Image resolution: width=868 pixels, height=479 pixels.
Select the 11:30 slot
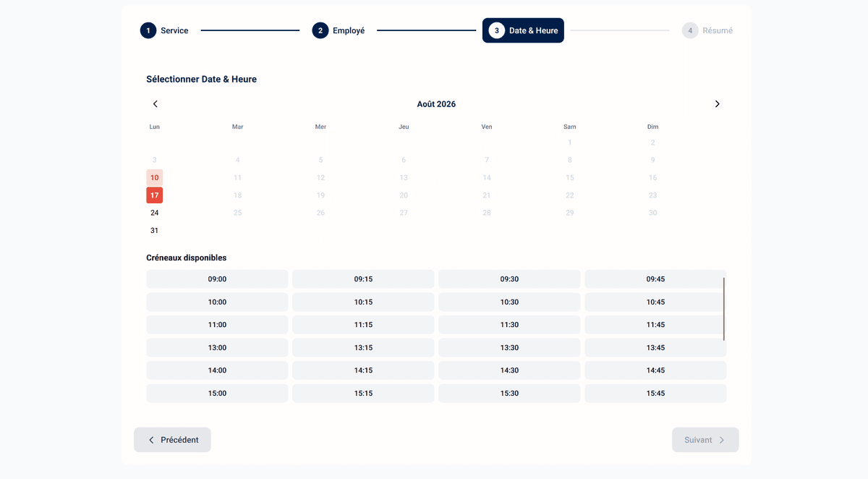(x=509, y=325)
